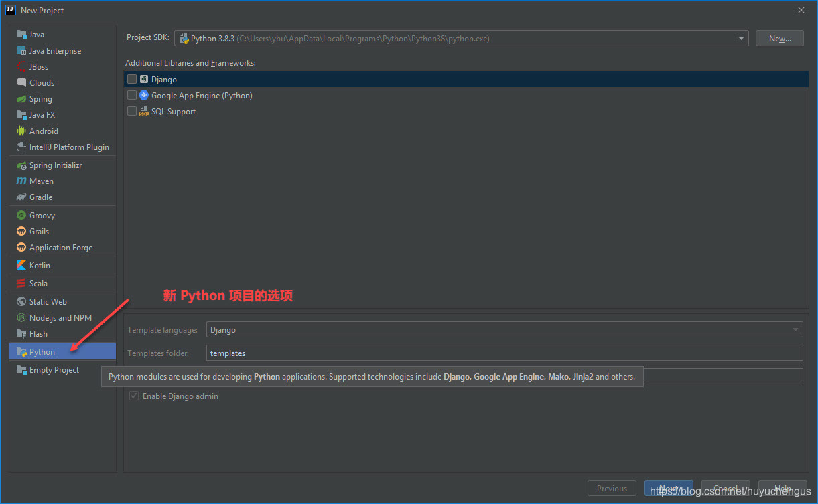Select Static Web project type label
The image size is (818, 504).
pos(48,302)
